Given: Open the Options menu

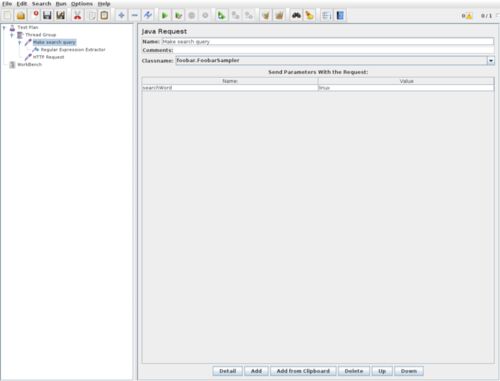Looking at the screenshot, I should click(82, 4).
